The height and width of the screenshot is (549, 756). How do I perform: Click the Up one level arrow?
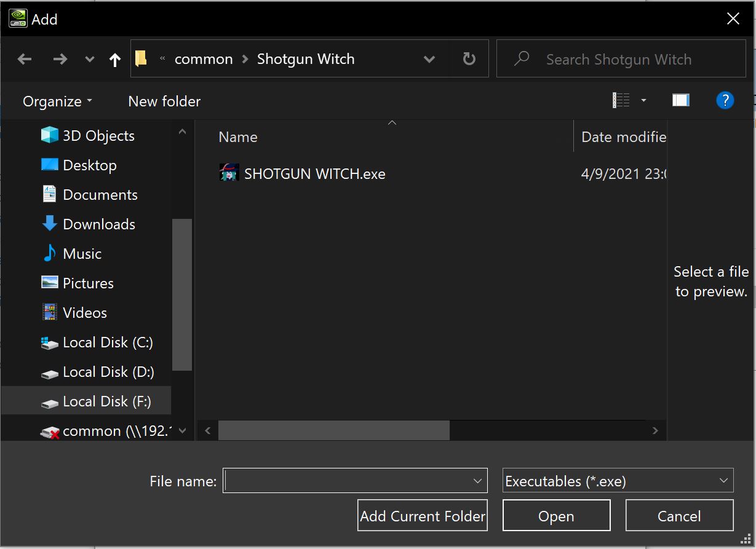click(114, 59)
